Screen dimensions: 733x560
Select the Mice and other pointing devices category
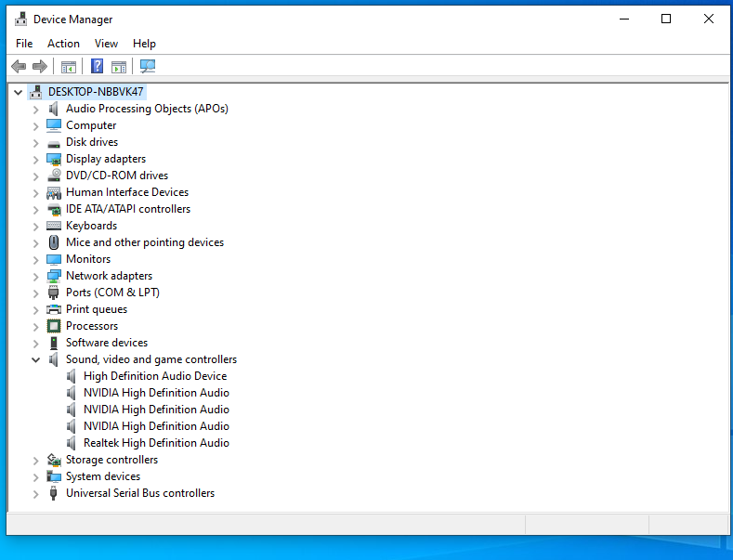(x=144, y=242)
